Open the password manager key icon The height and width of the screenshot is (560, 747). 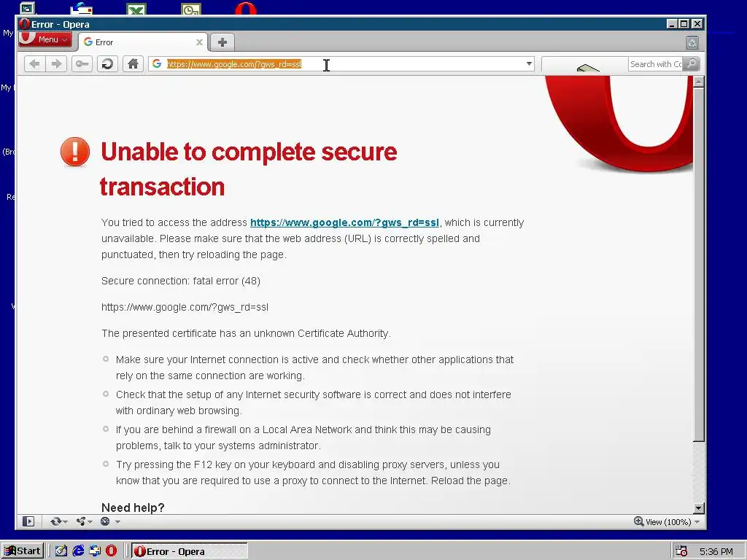click(82, 64)
